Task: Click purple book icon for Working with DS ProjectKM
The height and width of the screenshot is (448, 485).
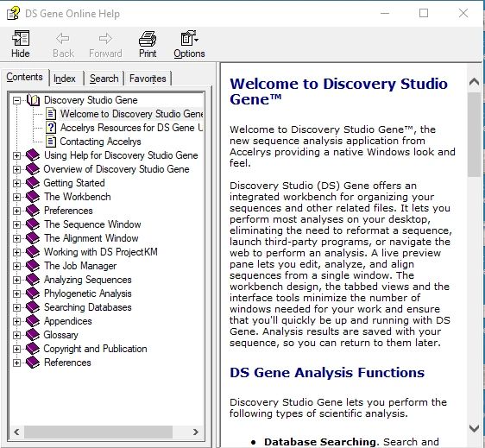Action: coord(33,252)
